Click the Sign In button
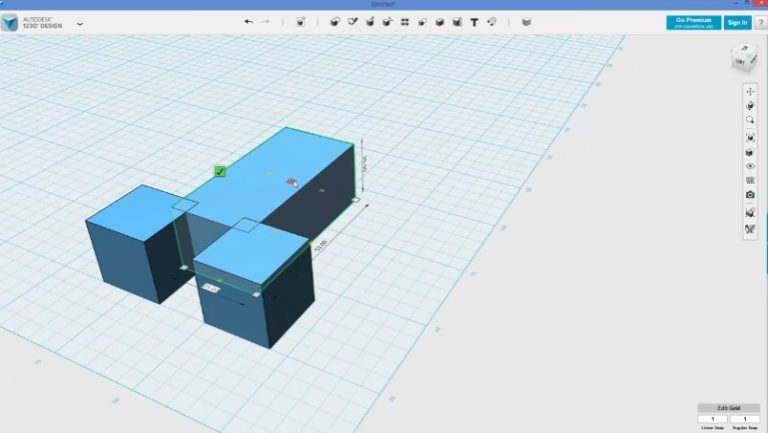The height and width of the screenshot is (433, 768). coord(737,23)
